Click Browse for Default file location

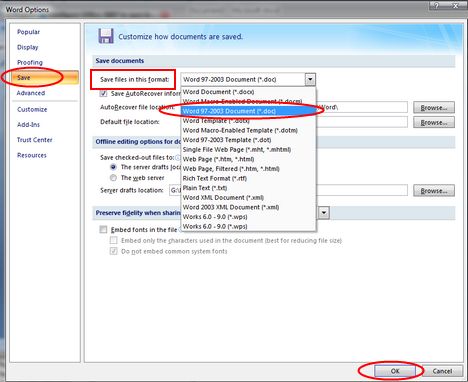[434, 122]
